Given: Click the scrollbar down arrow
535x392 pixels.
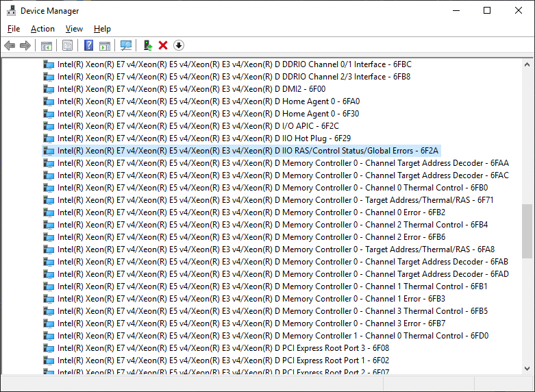Looking at the screenshot, I should coord(527,369).
